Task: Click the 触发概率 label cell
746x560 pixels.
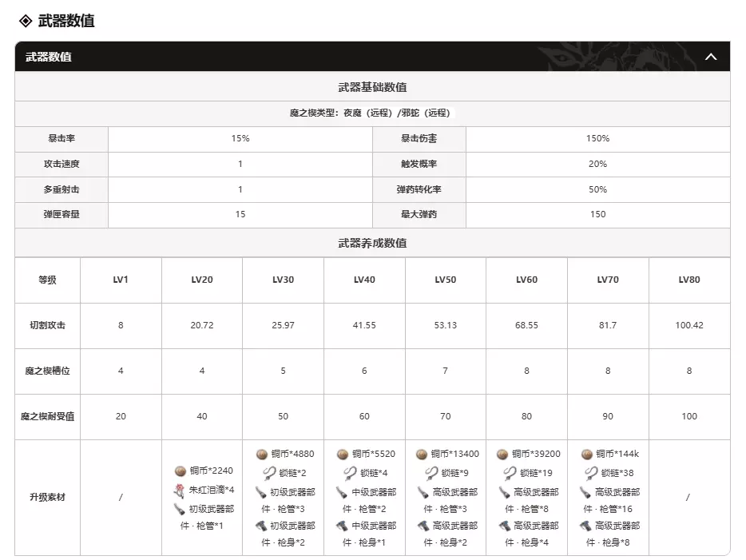Action: (419, 164)
